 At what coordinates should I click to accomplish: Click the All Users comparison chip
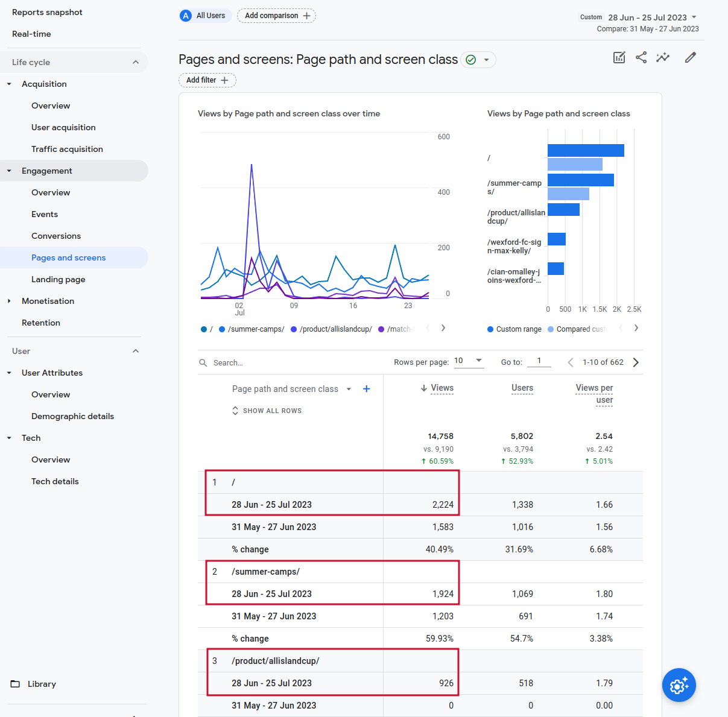pos(204,15)
